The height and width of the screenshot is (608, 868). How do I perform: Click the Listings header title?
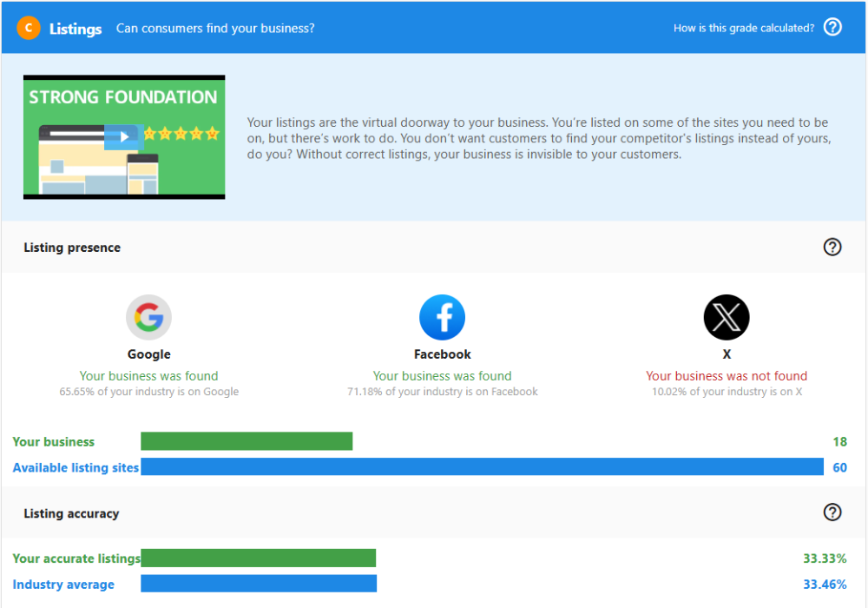(76, 29)
